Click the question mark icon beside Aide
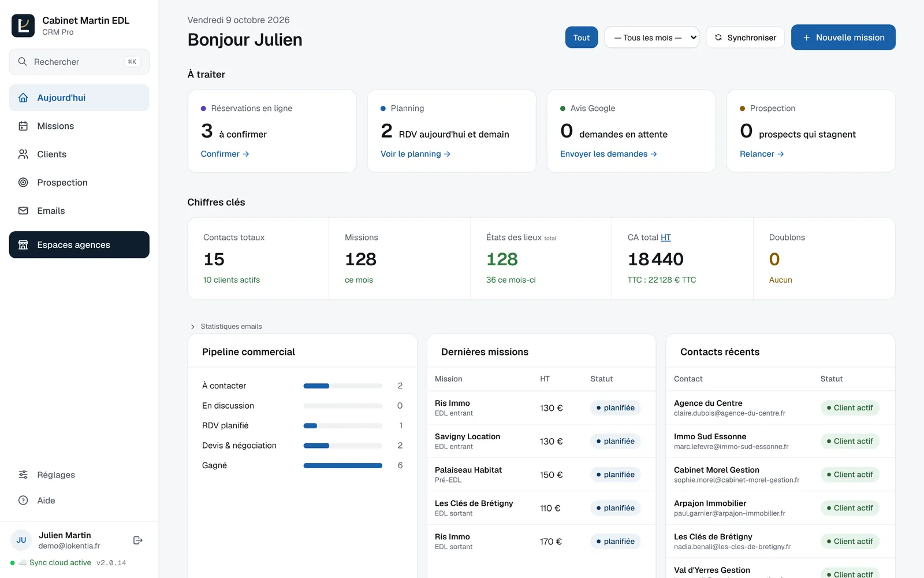The image size is (924, 578). coord(23,501)
